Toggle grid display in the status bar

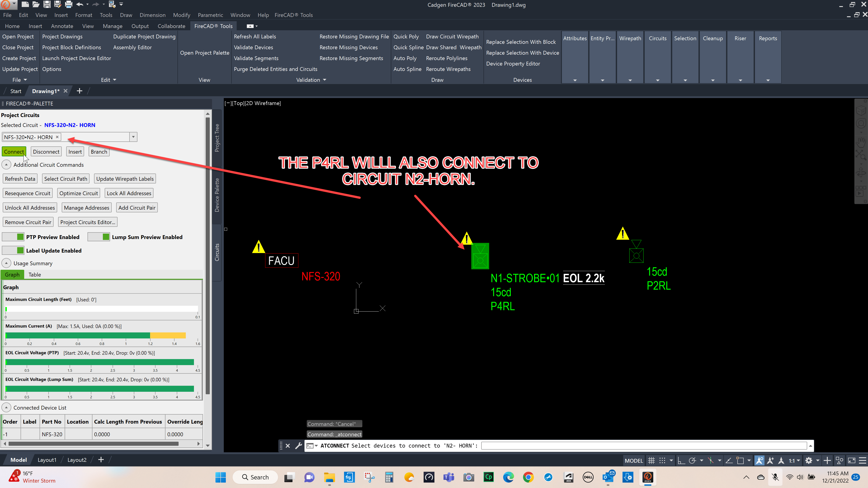pos(651,460)
